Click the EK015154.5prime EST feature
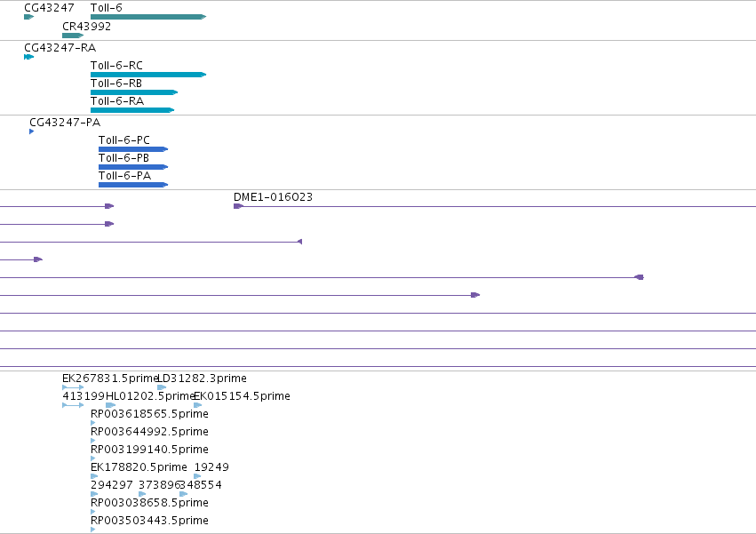The width and height of the screenshot is (756, 534). (x=198, y=405)
